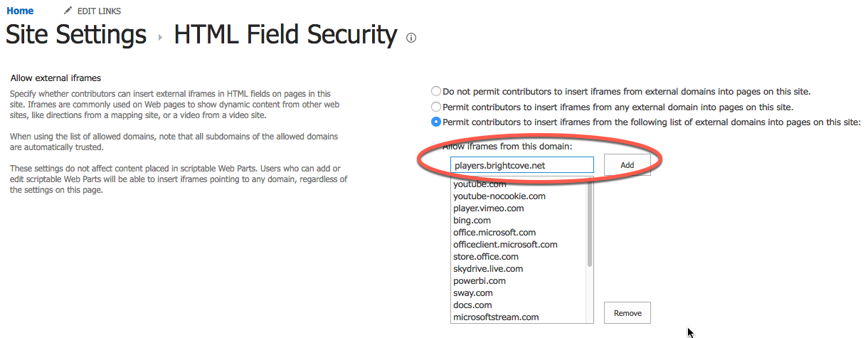Select youtube-nocookie.com in the domain list
Viewport: 868px width, 338px height.
pos(499,196)
